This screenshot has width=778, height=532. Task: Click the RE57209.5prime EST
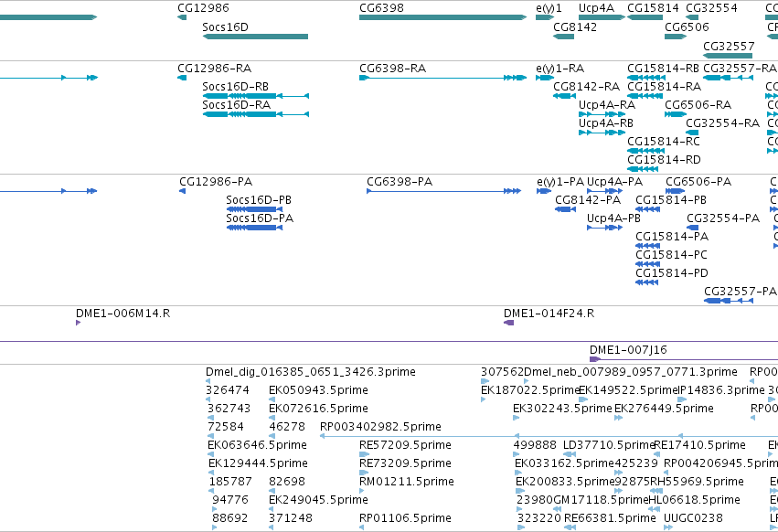tap(364, 454)
